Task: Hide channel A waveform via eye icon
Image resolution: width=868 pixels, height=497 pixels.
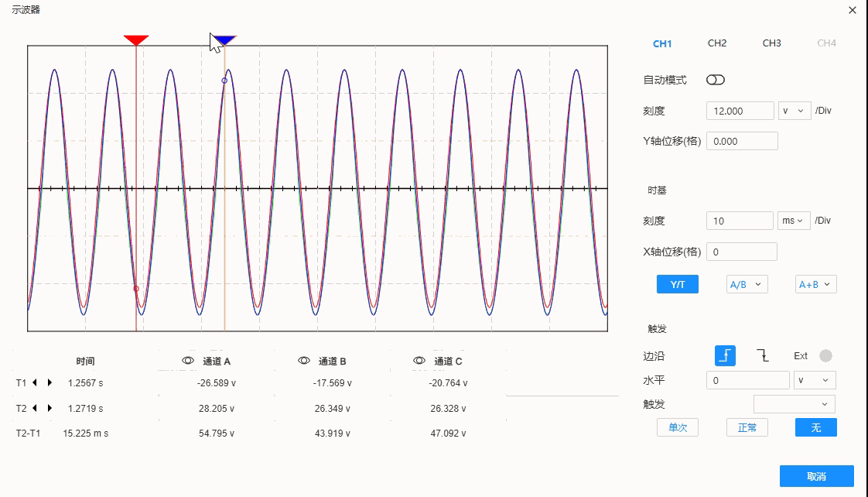Action: [x=187, y=361]
